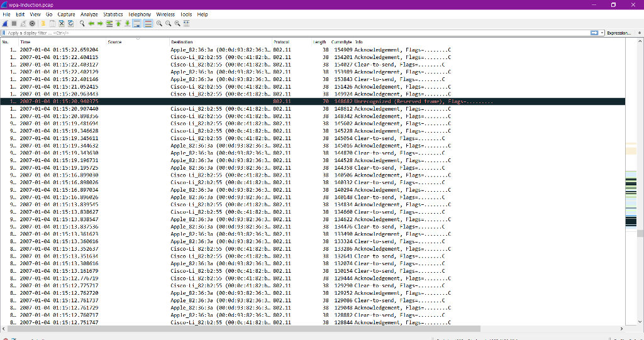Sort by the Destination column header
Image resolution: width=644 pixels, height=340 pixels.
coord(221,42)
